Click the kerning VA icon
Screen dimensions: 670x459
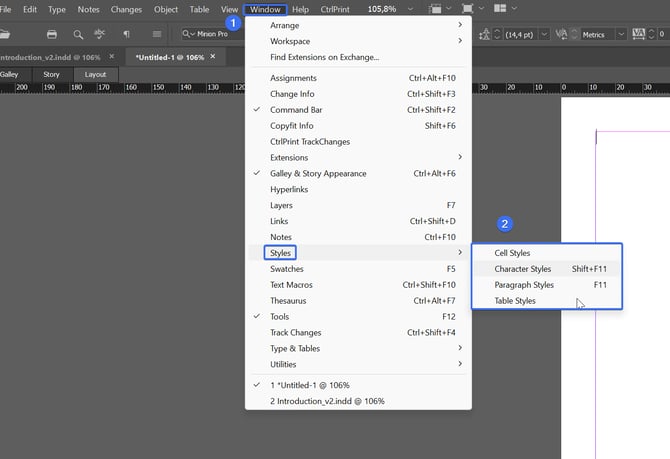[561, 34]
